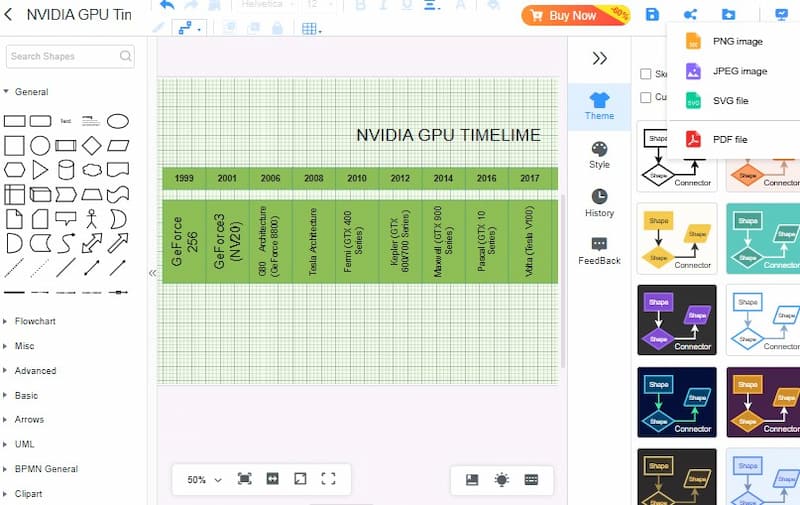Image resolution: width=800 pixels, height=505 pixels.
Task: Click the Search Shapes input field
Action: click(70, 56)
